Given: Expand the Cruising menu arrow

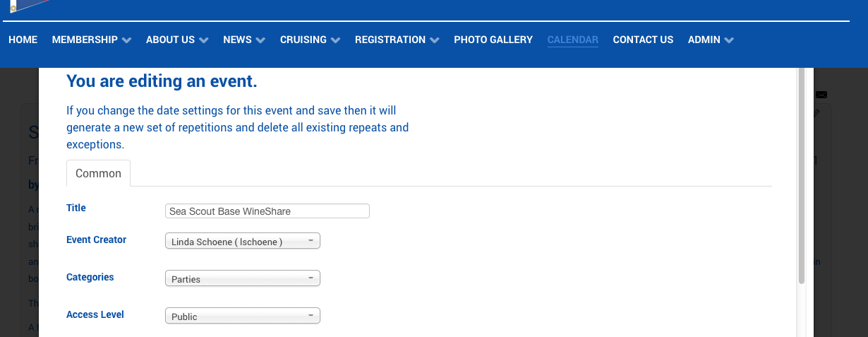Looking at the screenshot, I should tap(335, 40).
